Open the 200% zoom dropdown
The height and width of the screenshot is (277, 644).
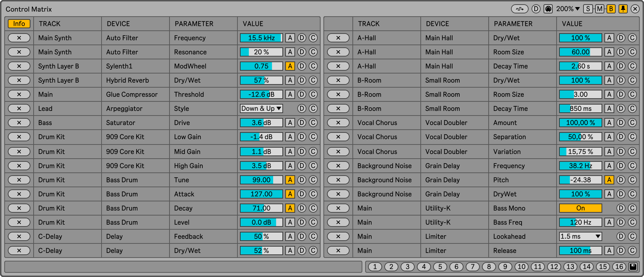568,9
